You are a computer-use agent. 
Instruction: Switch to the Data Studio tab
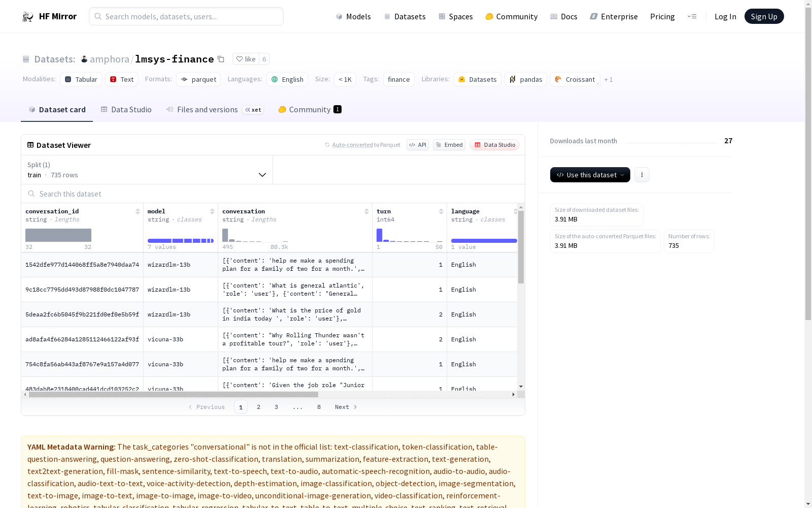click(x=126, y=110)
